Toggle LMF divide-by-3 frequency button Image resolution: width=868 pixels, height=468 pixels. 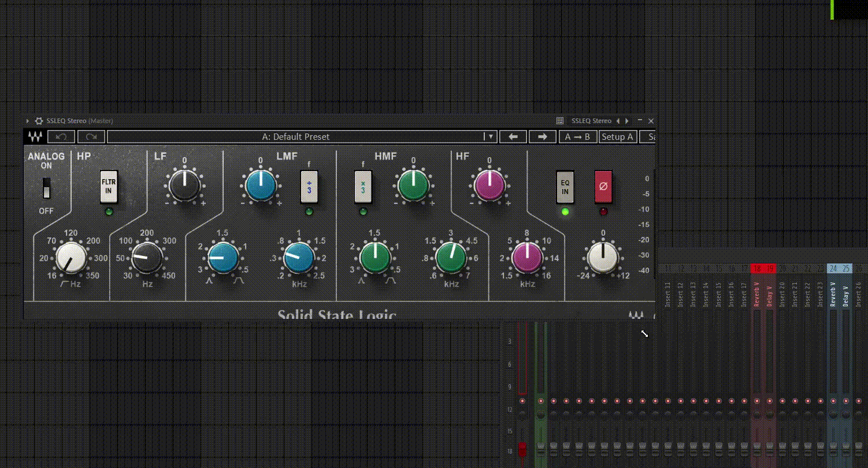click(x=309, y=187)
